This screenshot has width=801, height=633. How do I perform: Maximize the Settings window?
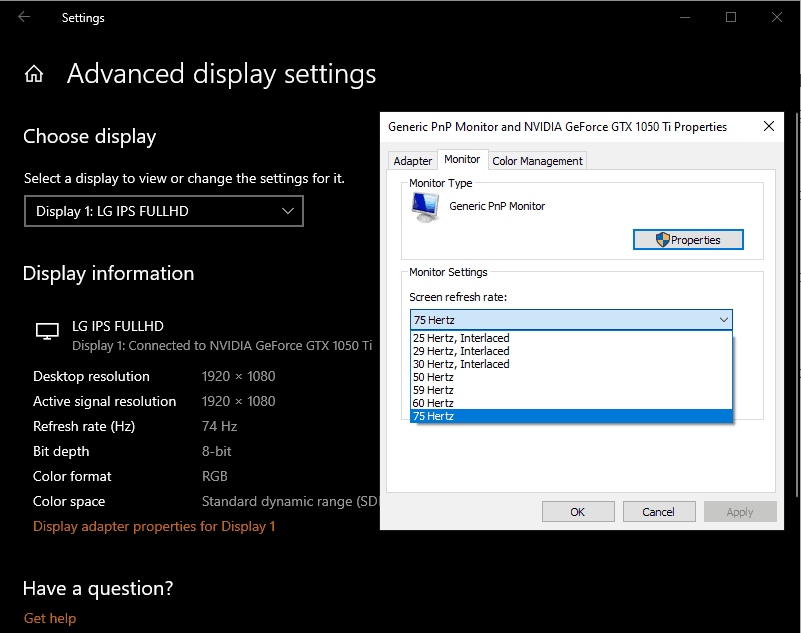731,17
